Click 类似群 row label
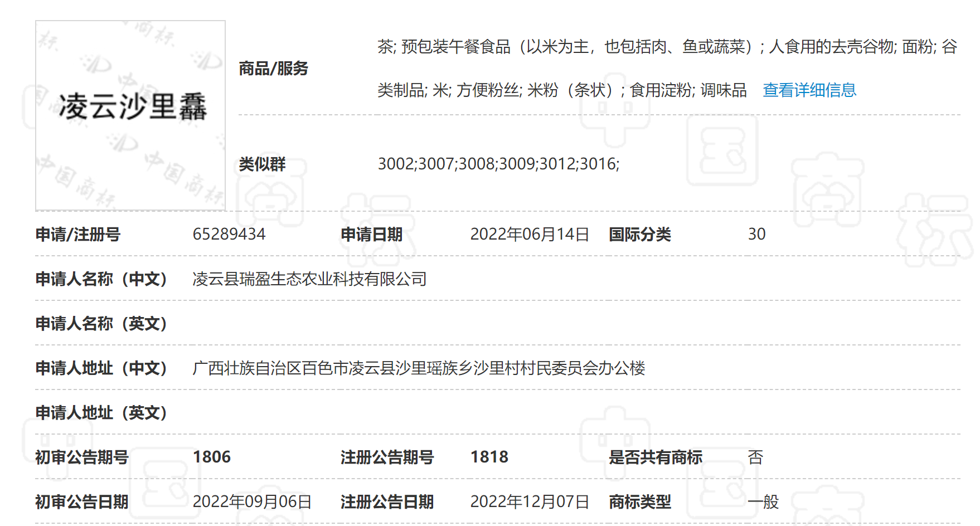 click(x=262, y=164)
